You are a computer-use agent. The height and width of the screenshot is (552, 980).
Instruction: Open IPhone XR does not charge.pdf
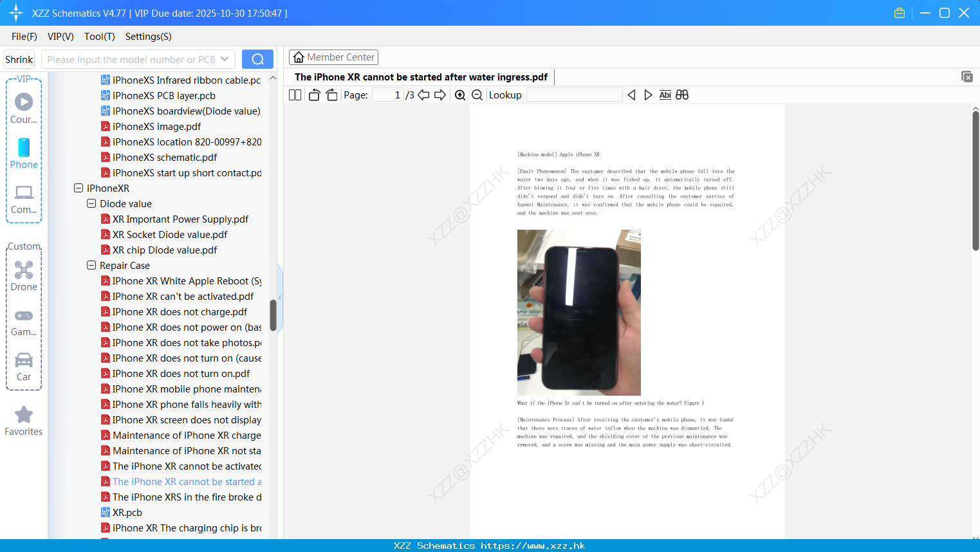pyautogui.click(x=174, y=311)
